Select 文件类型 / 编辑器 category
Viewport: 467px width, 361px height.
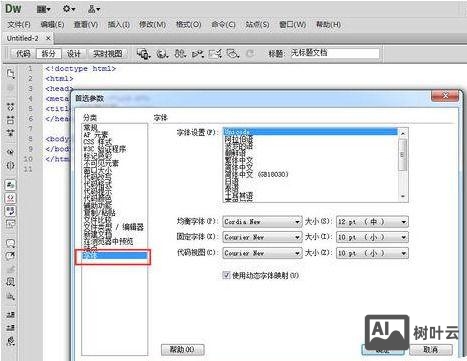[114, 227]
